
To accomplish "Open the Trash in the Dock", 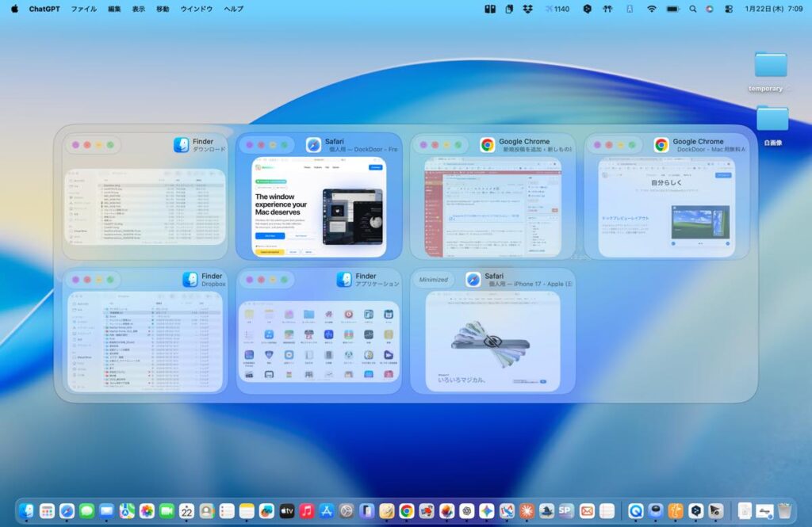I will [784, 511].
